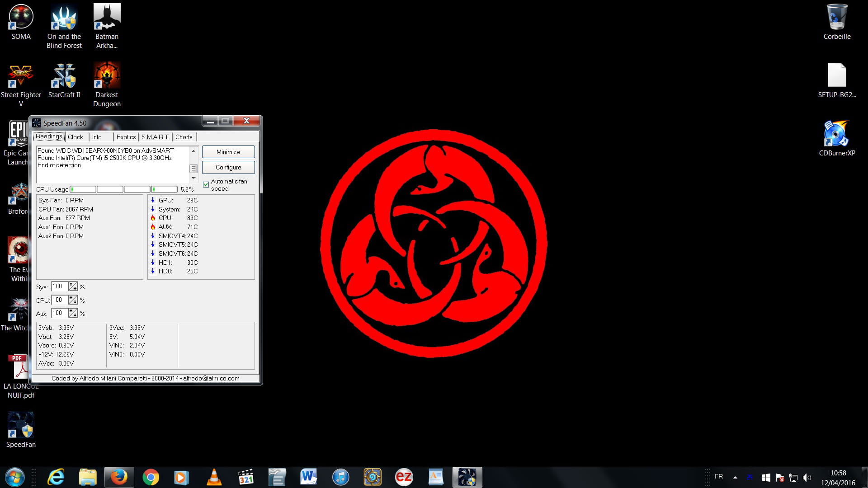Select the SpeedFan desktop shortcut

pos(21,430)
